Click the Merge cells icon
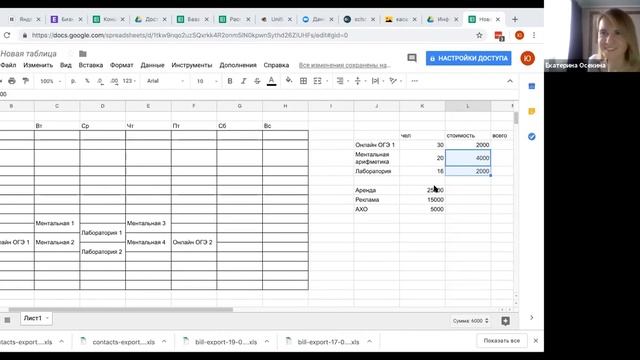Screen dimensions: 640x360 [x=318, y=81]
